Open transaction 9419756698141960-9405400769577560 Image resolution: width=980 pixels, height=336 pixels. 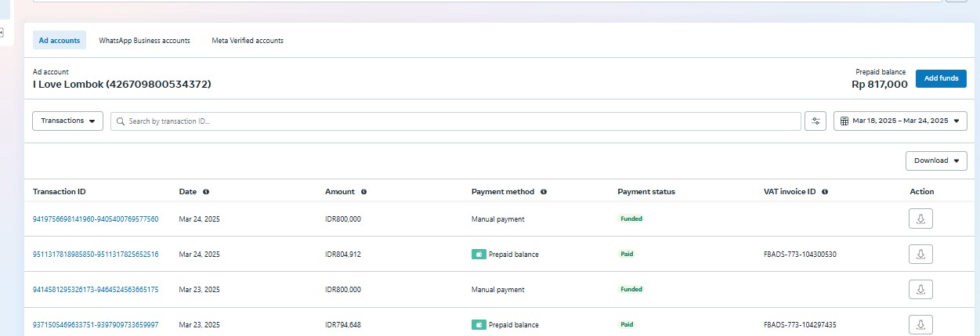click(x=96, y=219)
